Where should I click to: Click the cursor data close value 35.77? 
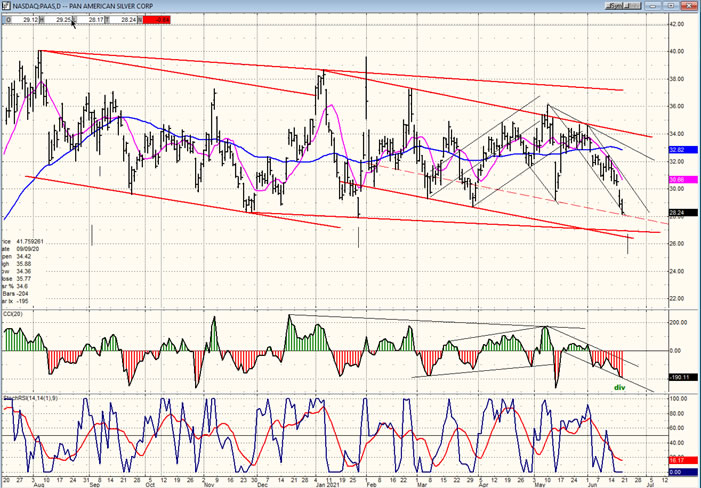[x=24, y=278]
